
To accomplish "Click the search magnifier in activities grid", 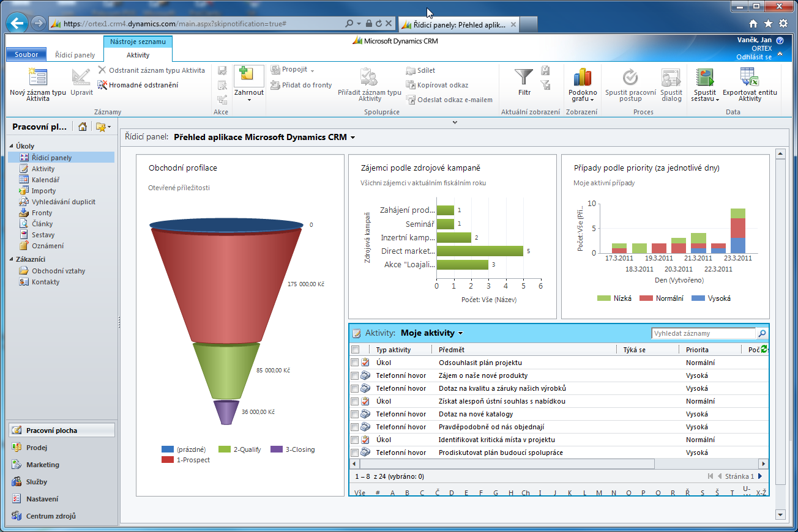I will tap(762, 333).
